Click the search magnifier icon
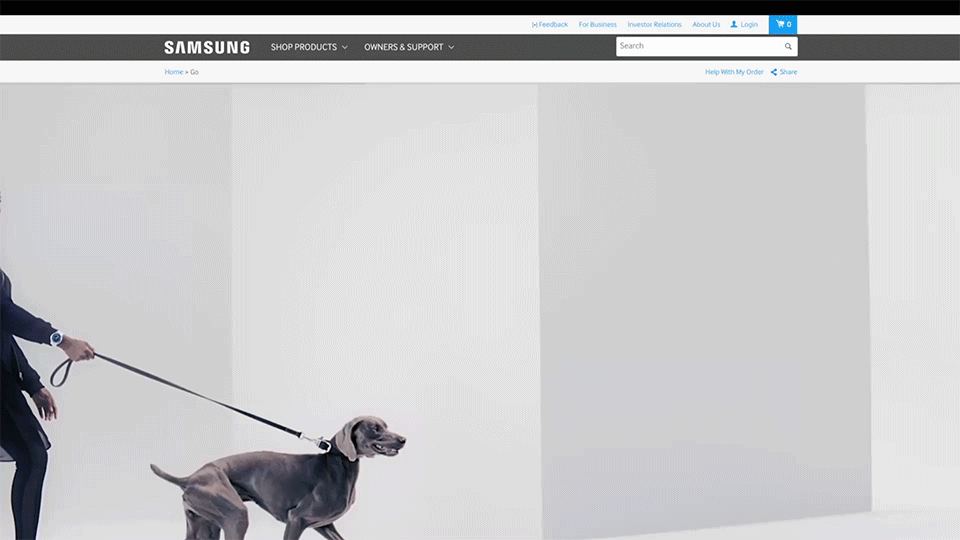 coord(788,47)
